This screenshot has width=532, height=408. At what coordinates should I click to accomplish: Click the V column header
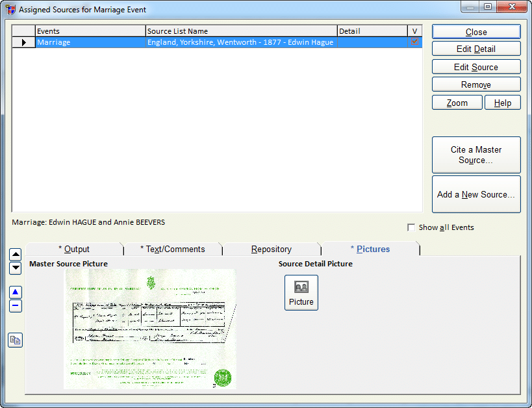(415, 31)
